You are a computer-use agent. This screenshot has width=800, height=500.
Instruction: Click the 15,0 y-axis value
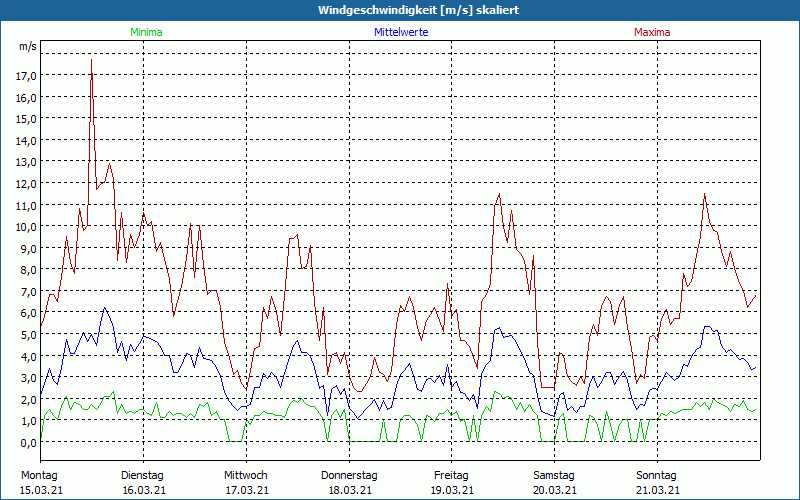coord(27,119)
